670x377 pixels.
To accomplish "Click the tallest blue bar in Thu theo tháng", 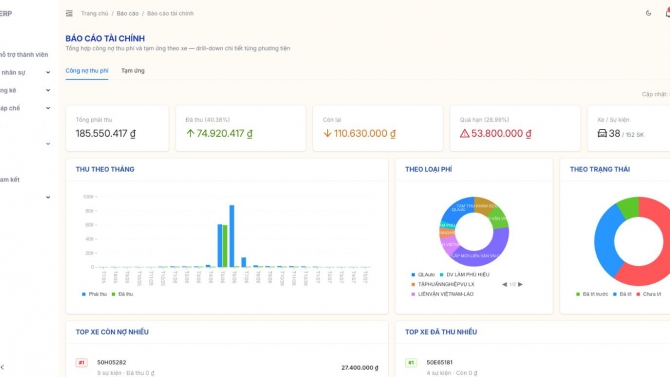I will pos(232,236).
